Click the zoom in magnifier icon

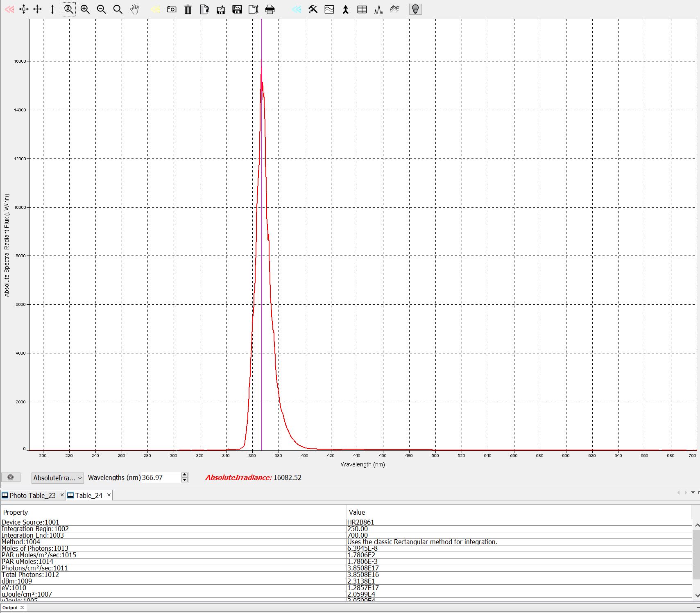click(85, 9)
